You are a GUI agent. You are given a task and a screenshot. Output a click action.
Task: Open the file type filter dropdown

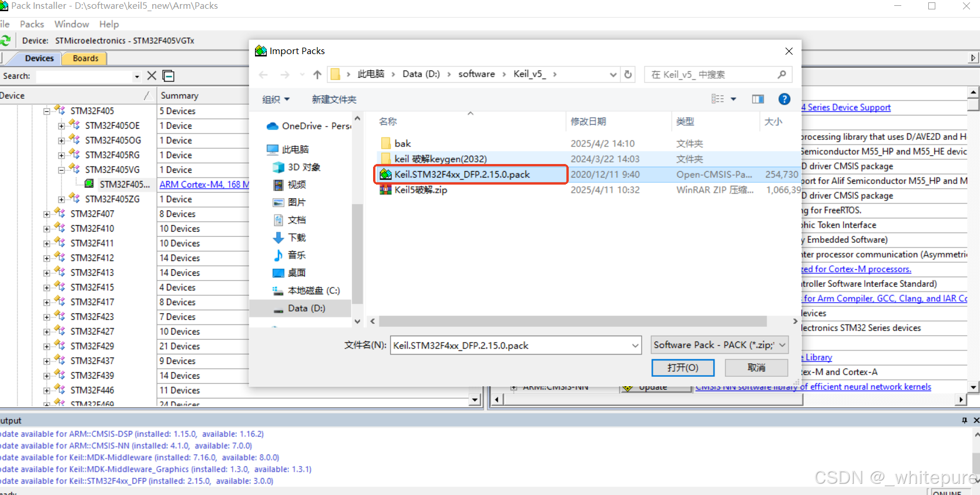(782, 345)
